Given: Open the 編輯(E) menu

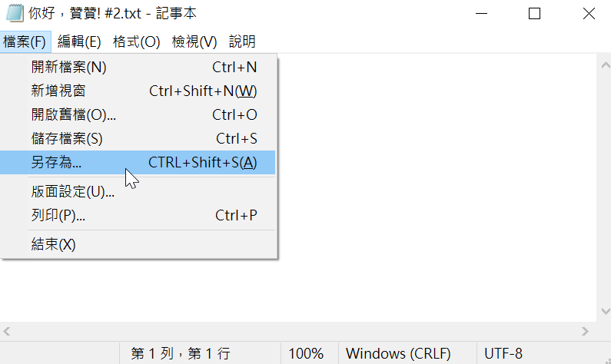Looking at the screenshot, I should click(x=79, y=41).
